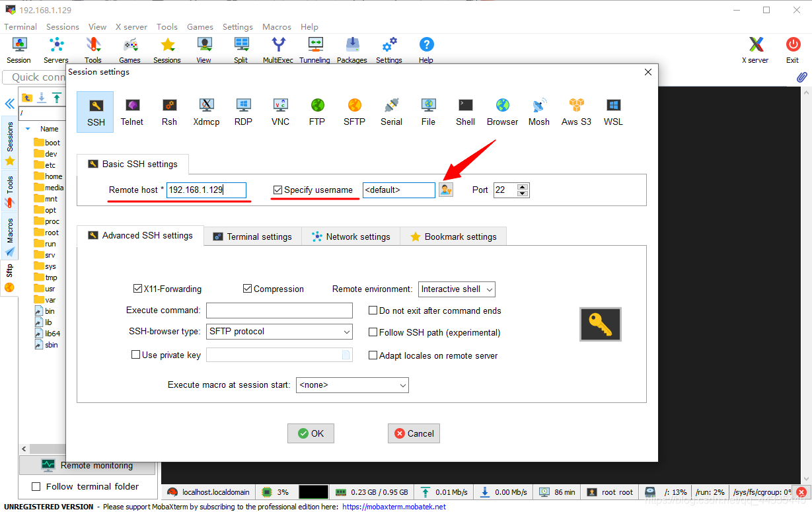This screenshot has width=812, height=512.
Task: Increase the Port number with up arrow
Action: (x=523, y=187)
